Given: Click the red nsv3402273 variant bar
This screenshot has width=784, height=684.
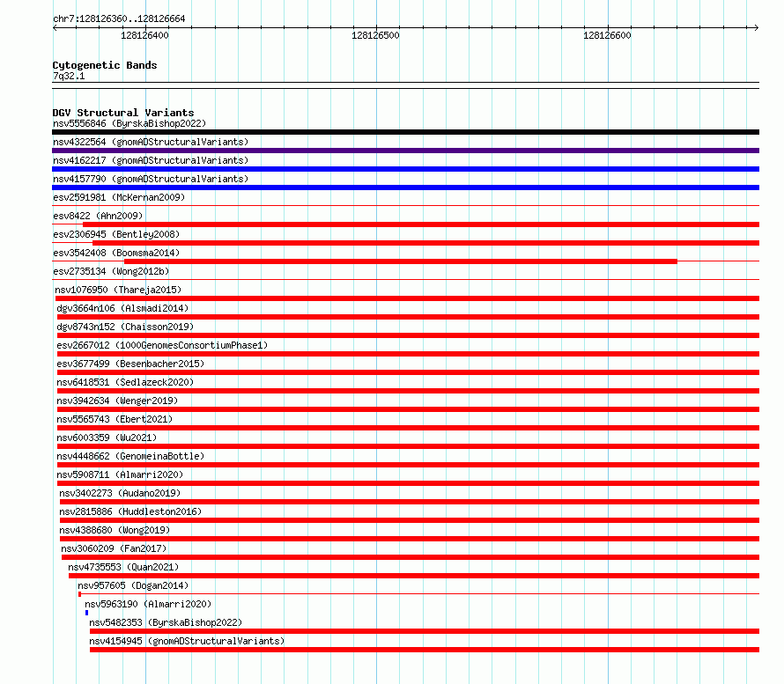Looking at the screenshot, I should pos(410,502).
